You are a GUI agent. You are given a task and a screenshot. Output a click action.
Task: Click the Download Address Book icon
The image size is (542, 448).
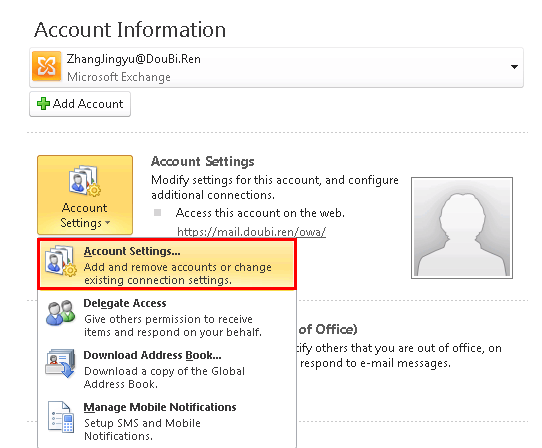click(60, 363)
